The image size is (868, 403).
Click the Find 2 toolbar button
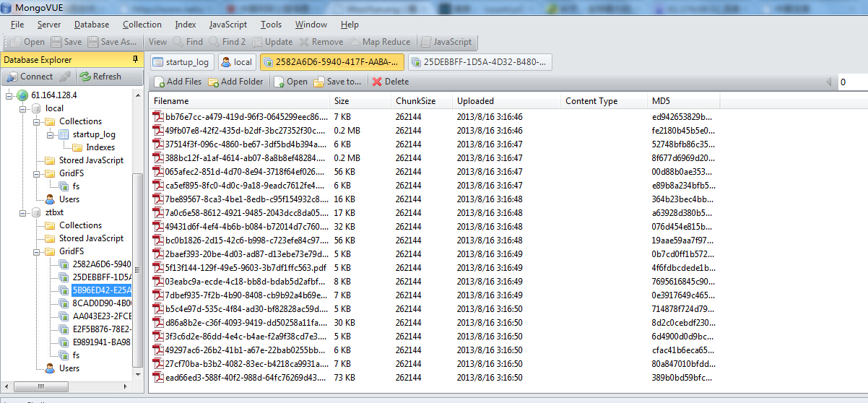click(227, 42)
